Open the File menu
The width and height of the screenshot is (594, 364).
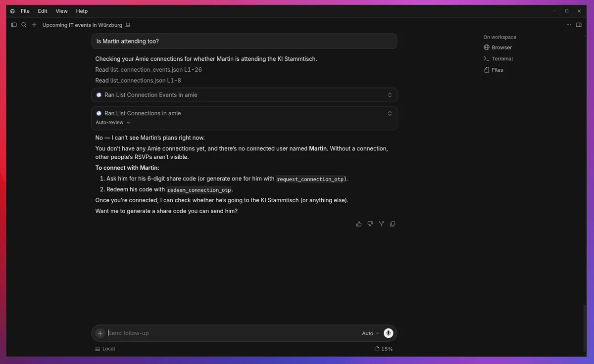pyautogui.click(x=25, y=11)
